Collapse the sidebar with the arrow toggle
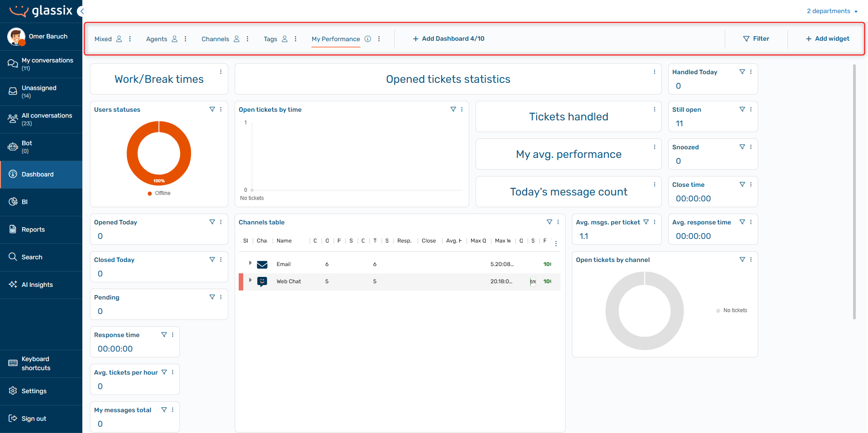Viewport: 868px width, 433px height. coord(81,11)
